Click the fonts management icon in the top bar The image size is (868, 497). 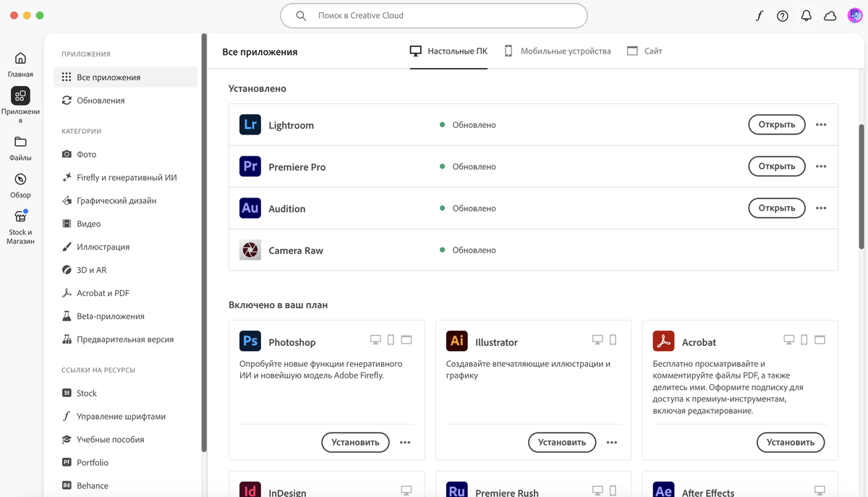758,14
